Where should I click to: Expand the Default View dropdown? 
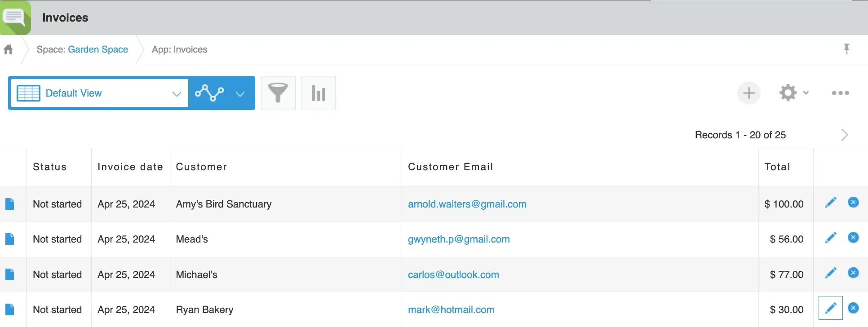[x=176, y=93]
